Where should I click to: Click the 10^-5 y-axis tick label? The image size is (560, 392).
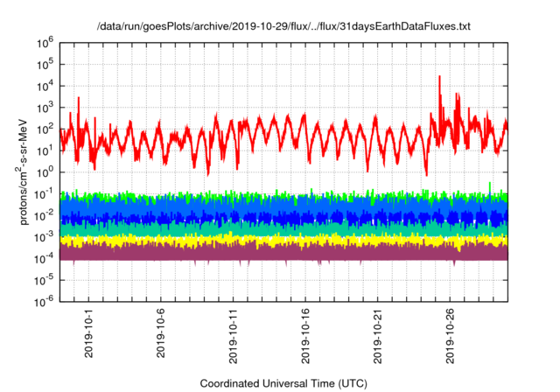[45, 281]
